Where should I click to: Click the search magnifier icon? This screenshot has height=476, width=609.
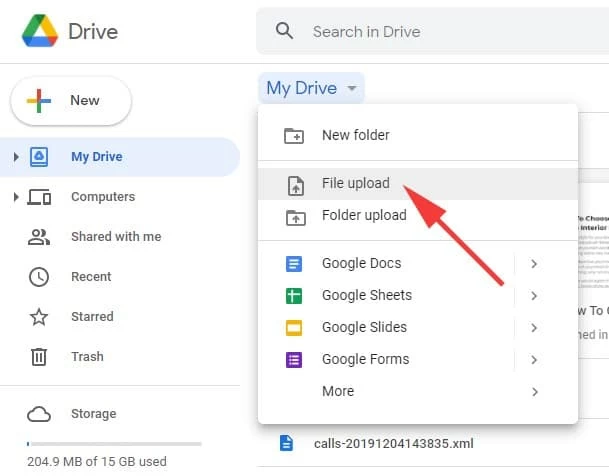point(285,31)
